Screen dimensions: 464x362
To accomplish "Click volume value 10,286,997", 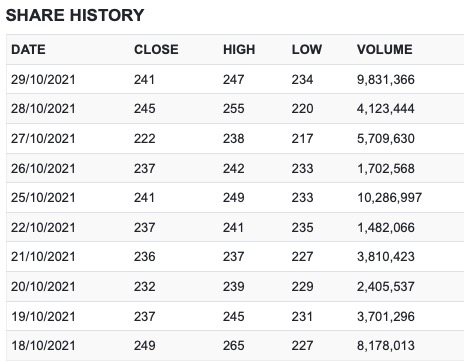I will (x=389, y=198).
